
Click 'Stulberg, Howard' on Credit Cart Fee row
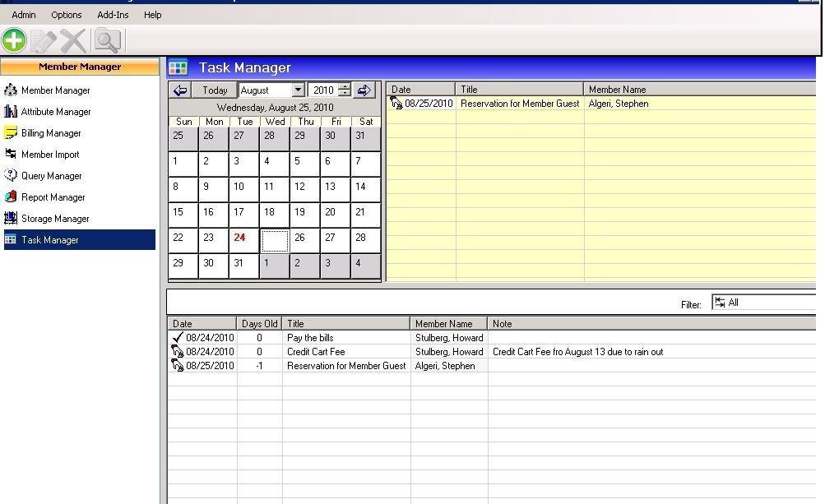pos(449,351)
